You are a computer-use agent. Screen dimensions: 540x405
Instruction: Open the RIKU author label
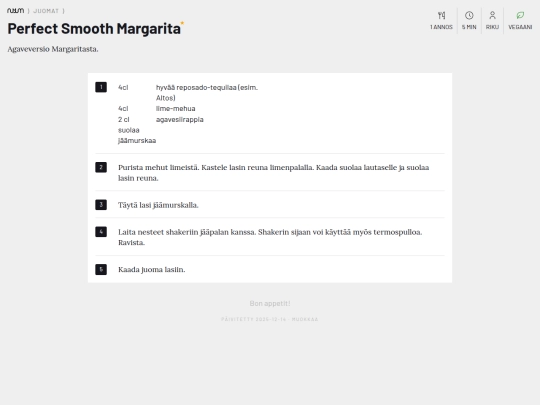[x=492, y=27]
